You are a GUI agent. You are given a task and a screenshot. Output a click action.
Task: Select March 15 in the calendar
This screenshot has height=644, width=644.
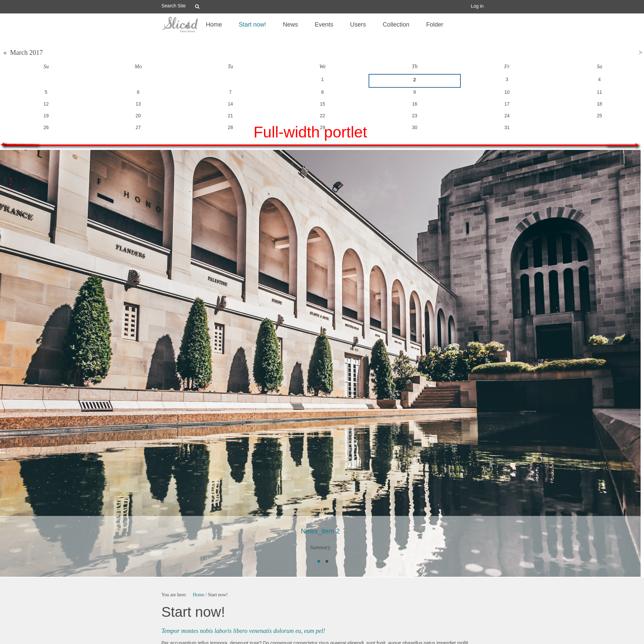click(322, 104)
